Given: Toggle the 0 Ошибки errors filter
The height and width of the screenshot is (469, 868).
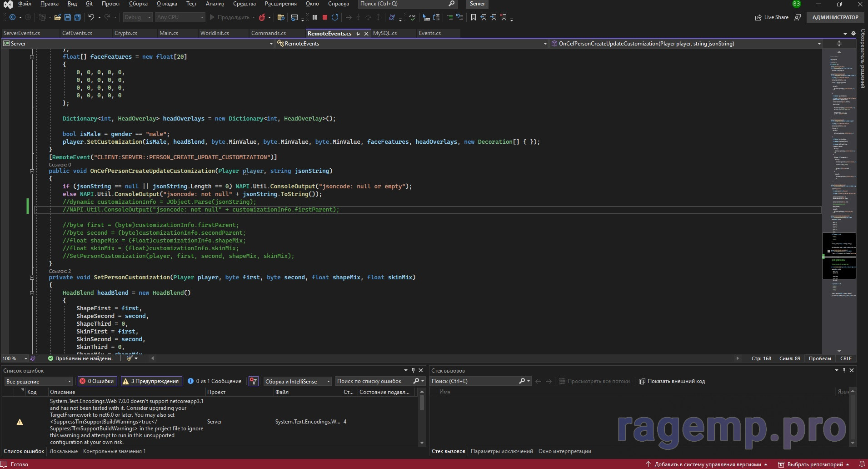Looking at the screenshot, I should (97, 381).
